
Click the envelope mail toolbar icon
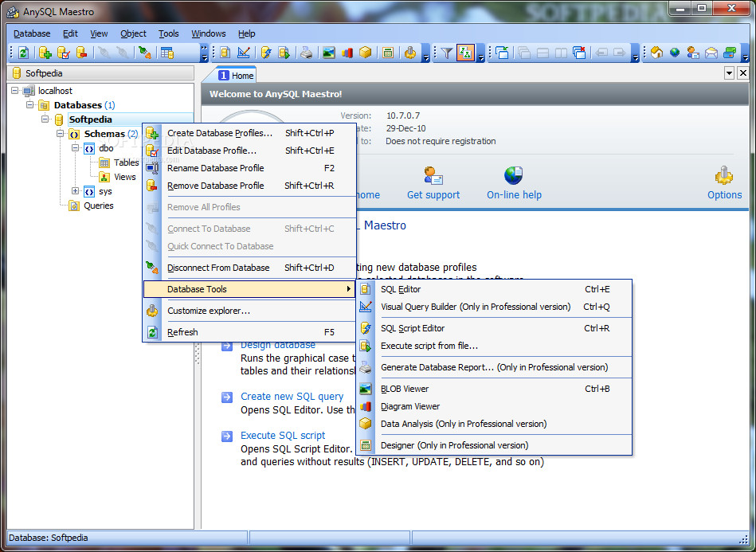711,53
